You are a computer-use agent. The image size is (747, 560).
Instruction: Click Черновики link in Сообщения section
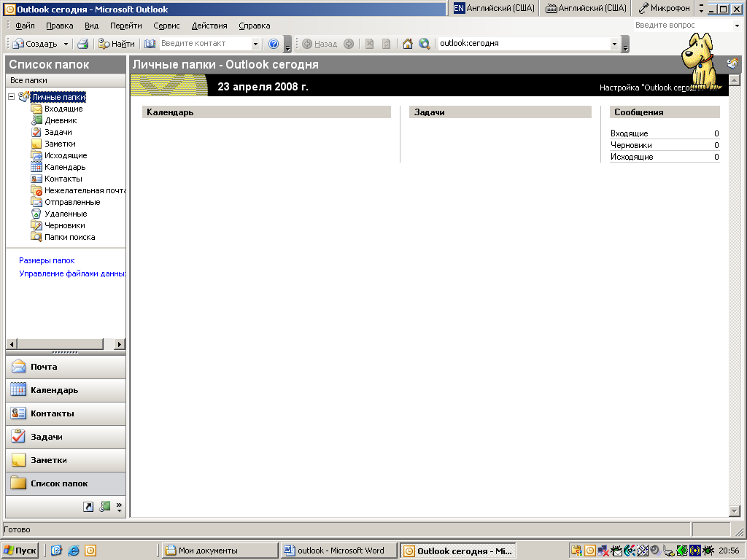click(631, 145)
